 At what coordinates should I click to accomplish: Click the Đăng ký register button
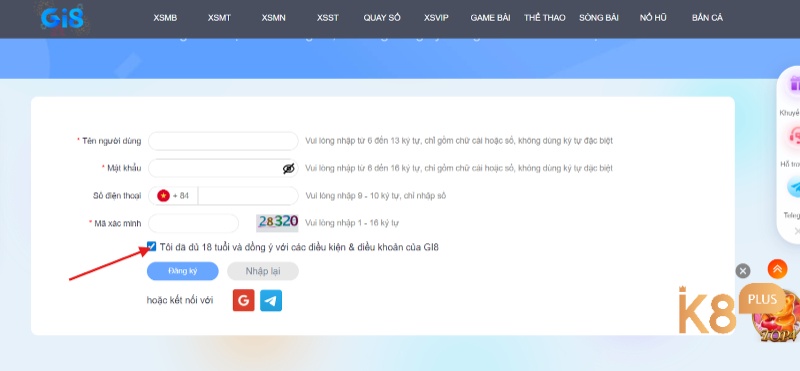pyautogui.click(x=183, y=271)
